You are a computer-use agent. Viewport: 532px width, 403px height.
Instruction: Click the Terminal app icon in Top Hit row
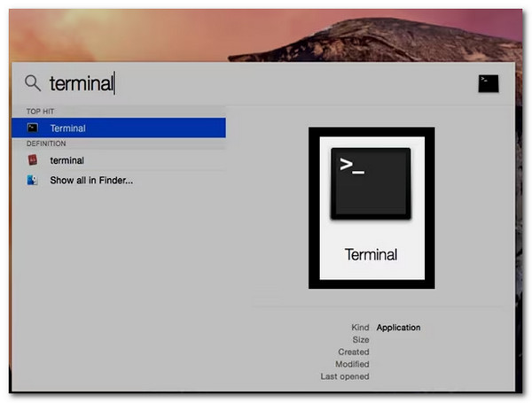point(33,128)
